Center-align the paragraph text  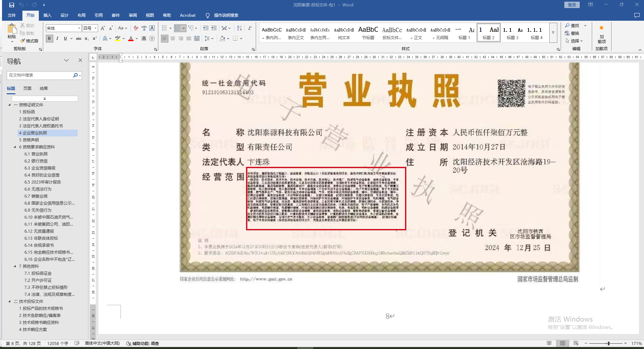pos(173,39)
